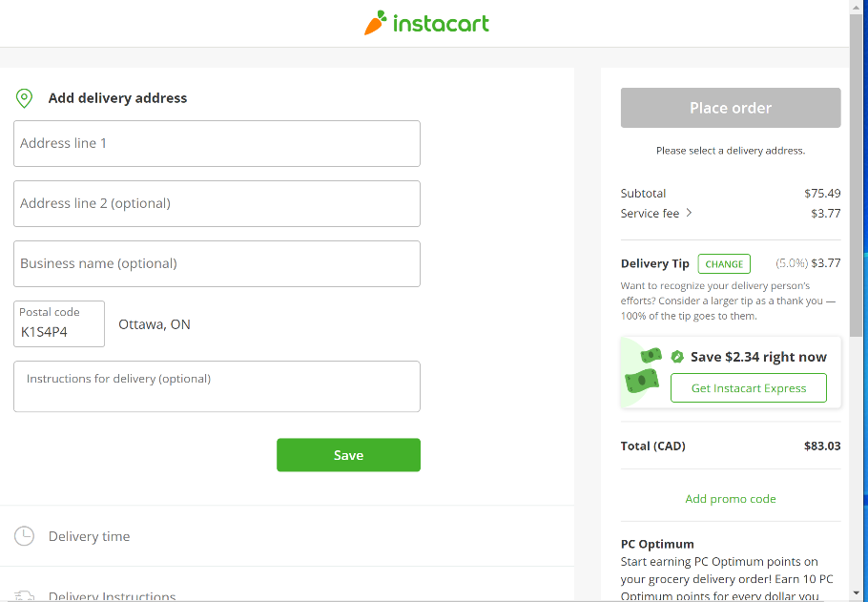868x602 pixels.
Task: Click the Place order button
Action: click(731, 108)
